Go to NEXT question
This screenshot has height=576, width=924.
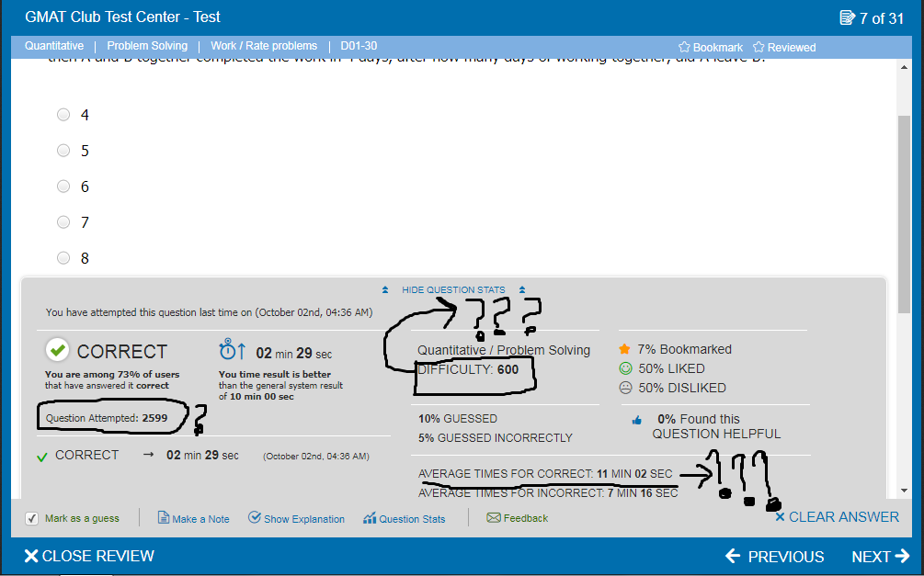tap(881, 556)
